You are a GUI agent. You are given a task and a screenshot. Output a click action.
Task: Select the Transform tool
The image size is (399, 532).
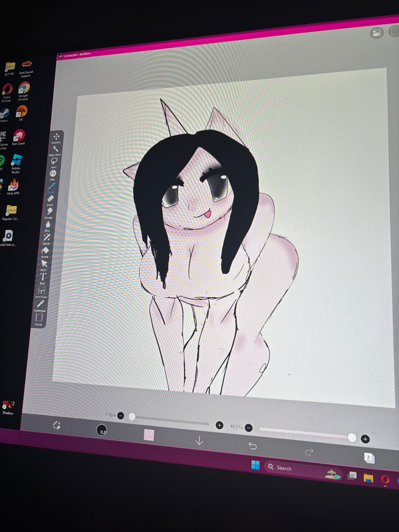[x=57, y=137]
